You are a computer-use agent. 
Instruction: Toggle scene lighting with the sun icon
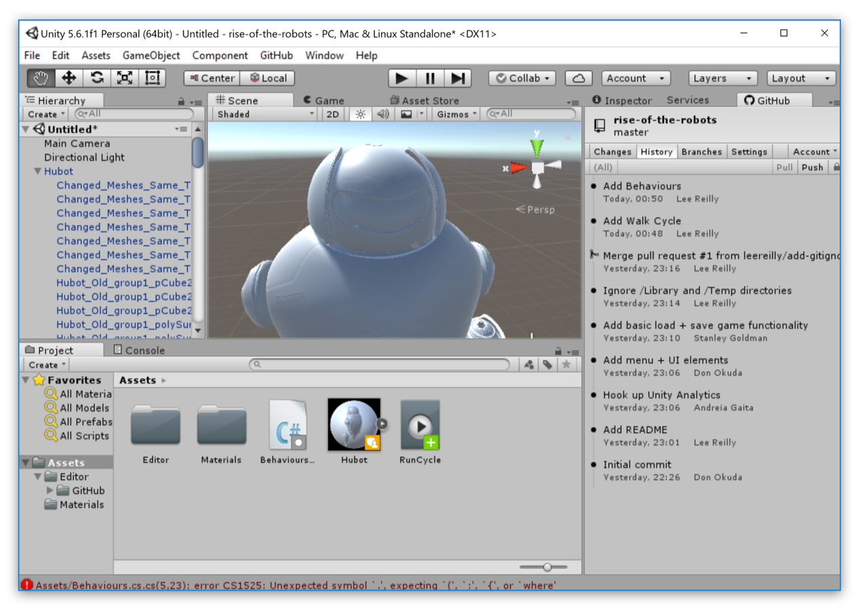359,114
